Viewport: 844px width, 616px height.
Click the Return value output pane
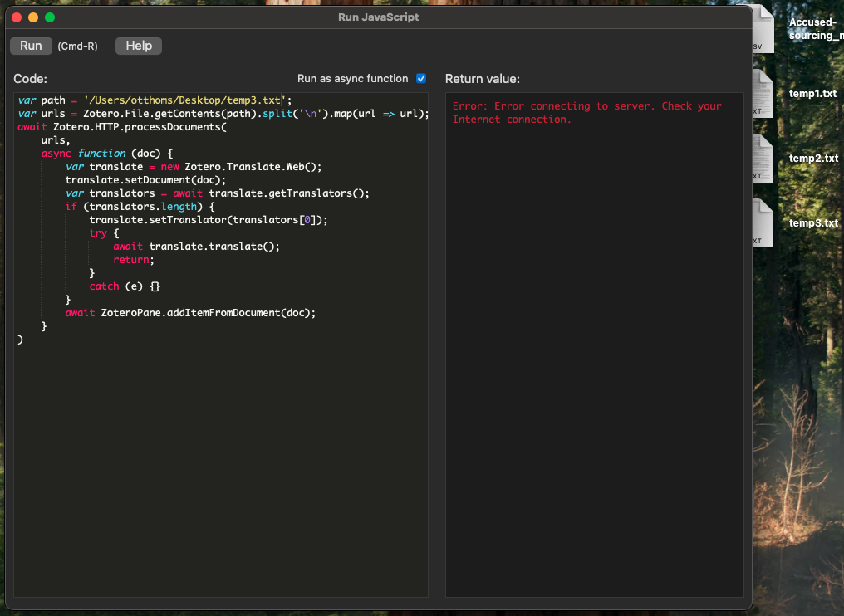(x=594, y=345)
